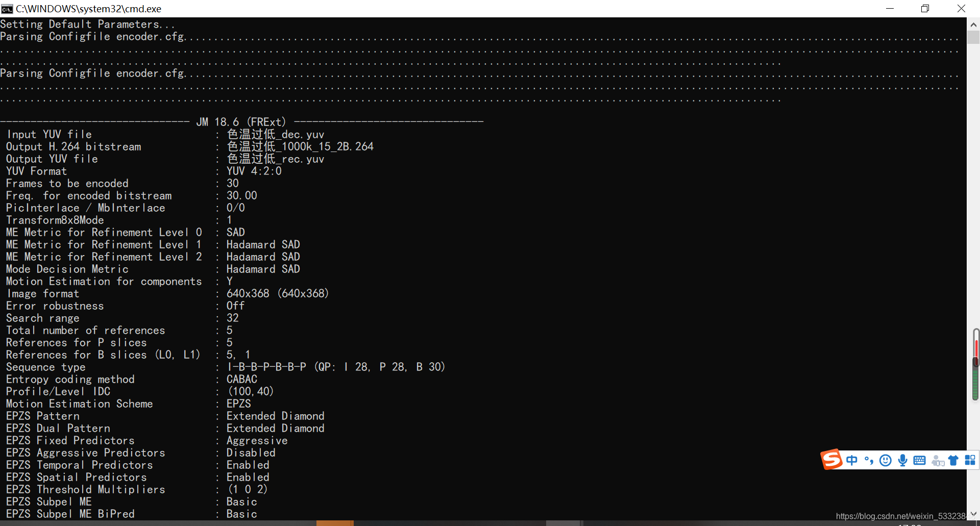Click 'References for P slices' label
Screen dimensions: 980x526
[x=77, y=343]
